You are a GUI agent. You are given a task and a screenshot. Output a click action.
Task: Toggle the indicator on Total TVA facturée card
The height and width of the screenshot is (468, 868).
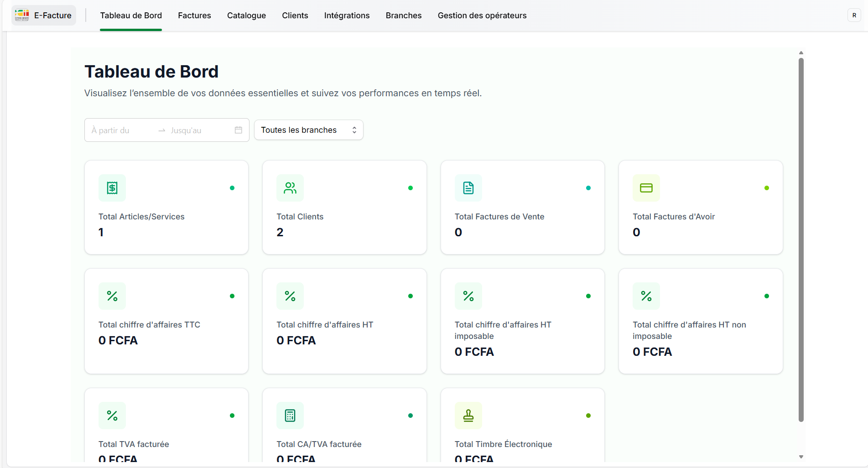pyautogui.click(x=232, y=415)
